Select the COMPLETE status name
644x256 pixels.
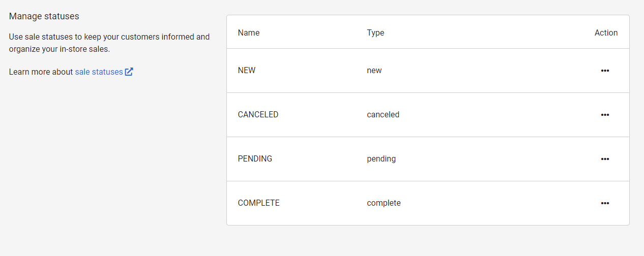(258, 203)
